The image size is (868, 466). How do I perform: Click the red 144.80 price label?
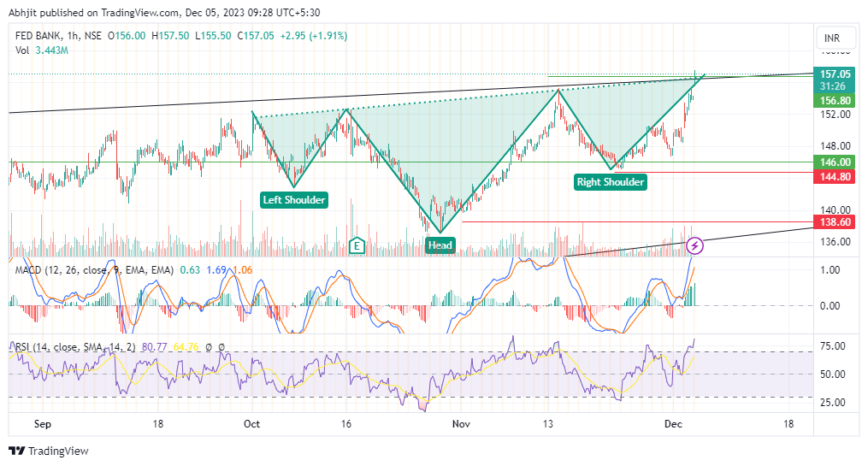(x=835, y=176)
